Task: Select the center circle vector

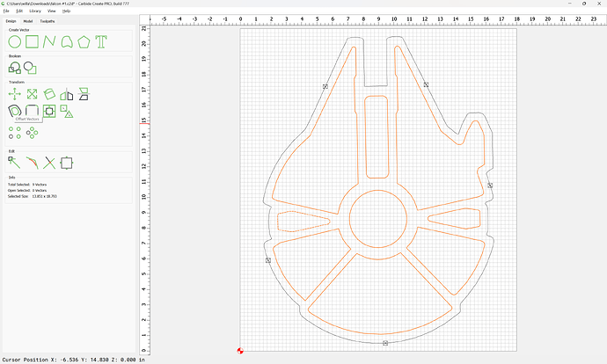Action: tap(377, 219)
